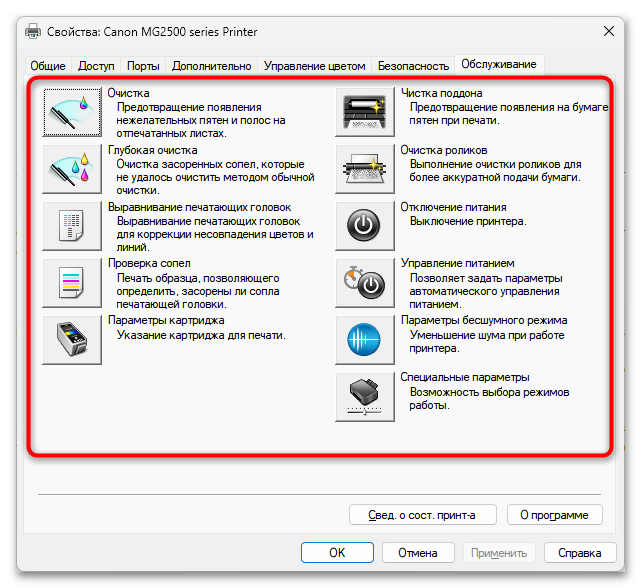Click the Управление питанием label
The height and width of the screenshot is (588, 641).
tap(457, 263)
